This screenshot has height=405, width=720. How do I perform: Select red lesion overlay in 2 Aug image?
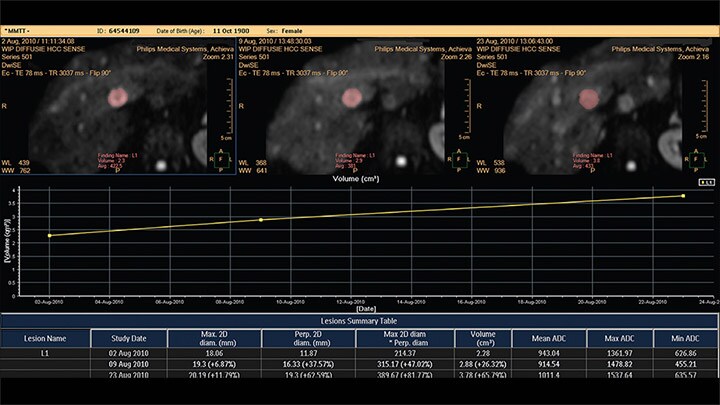pos(118,98)
